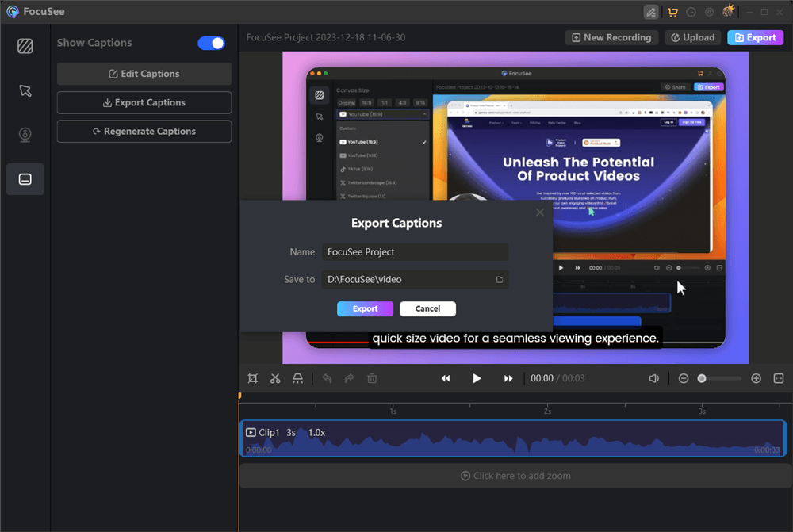Viewport: 793px width, 532px height.
Task: Click the 2s mark on the timeline ruler
Action: click(x=547, y=411)
